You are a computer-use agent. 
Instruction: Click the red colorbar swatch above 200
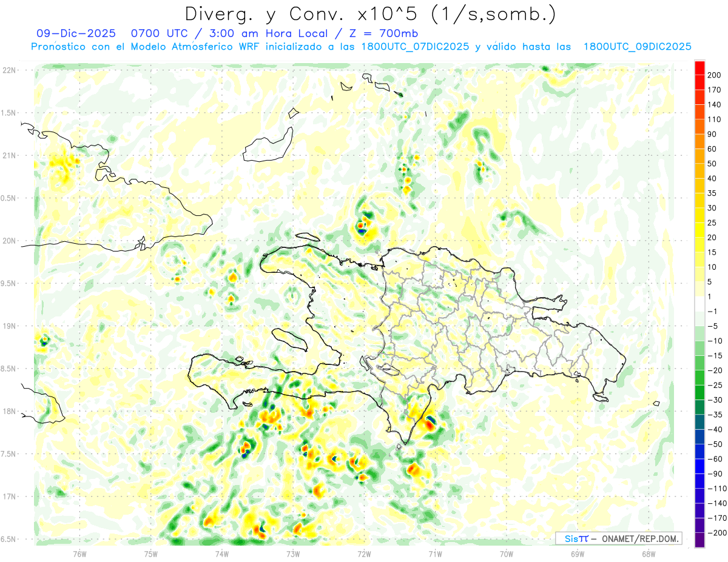coord(699,68)
